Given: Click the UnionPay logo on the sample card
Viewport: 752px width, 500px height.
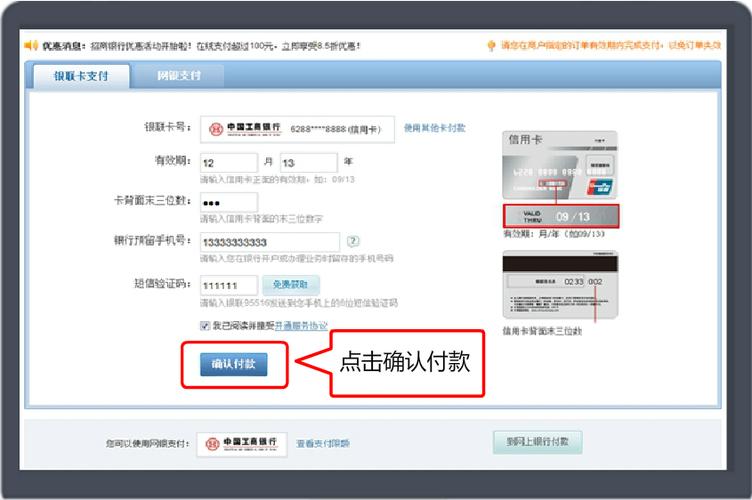Looking at the screenshot, I should 599,187.
